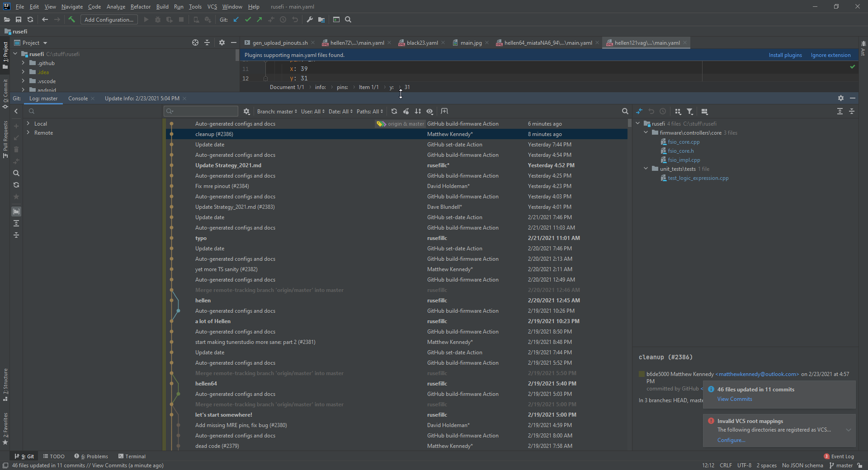Click the Add Configuration... button
The height and width of the screenshot is (470, 868).
click(x=109, y=19)
